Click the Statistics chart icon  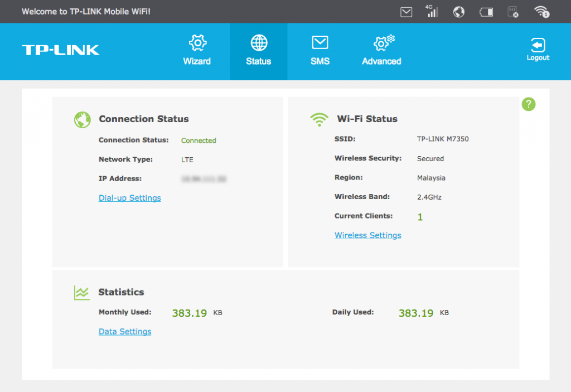[81, 293]
